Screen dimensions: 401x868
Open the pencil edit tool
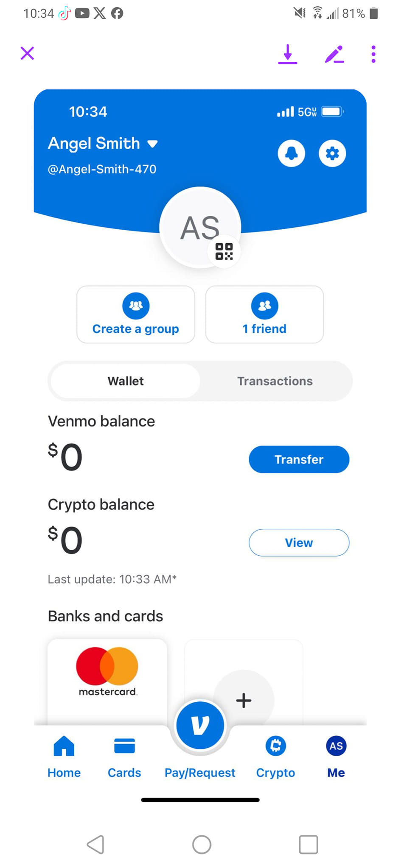point(334,54)
